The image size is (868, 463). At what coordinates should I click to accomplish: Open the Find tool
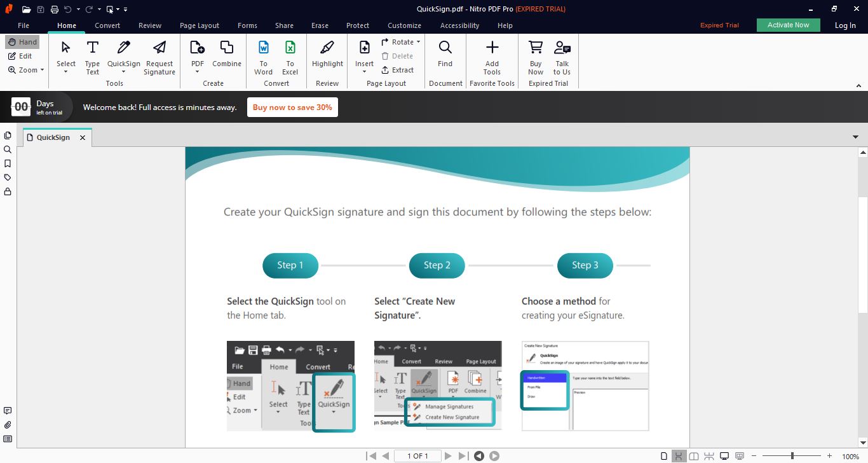coord(445,53)
